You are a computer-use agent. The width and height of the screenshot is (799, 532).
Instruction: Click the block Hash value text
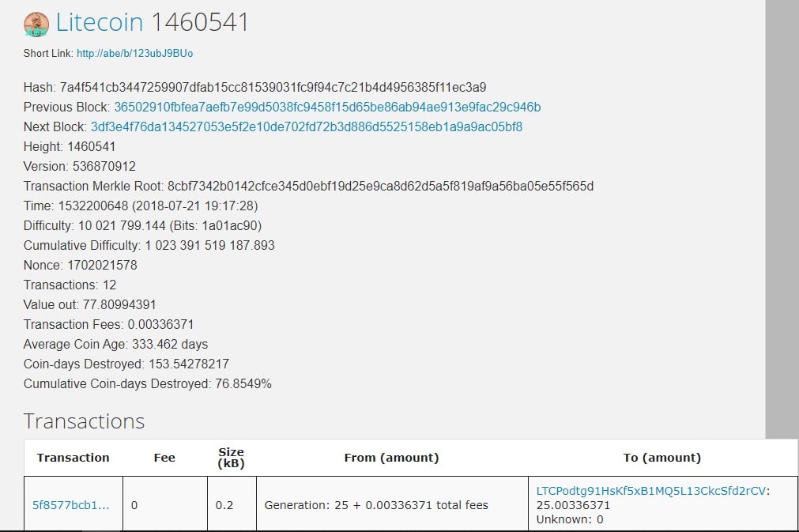273,87
